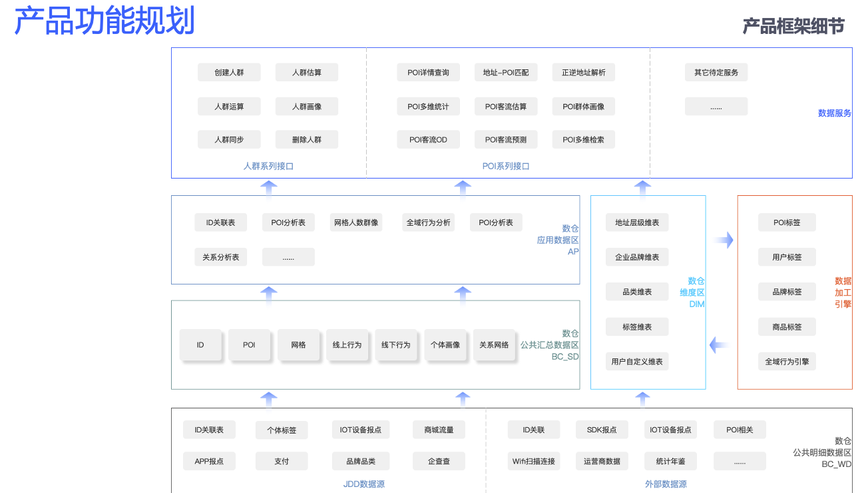The width and height of the screenshot is (868, 493).
Task: Click the 用户自定义维表 box
Action: click(x=637, y=362)
